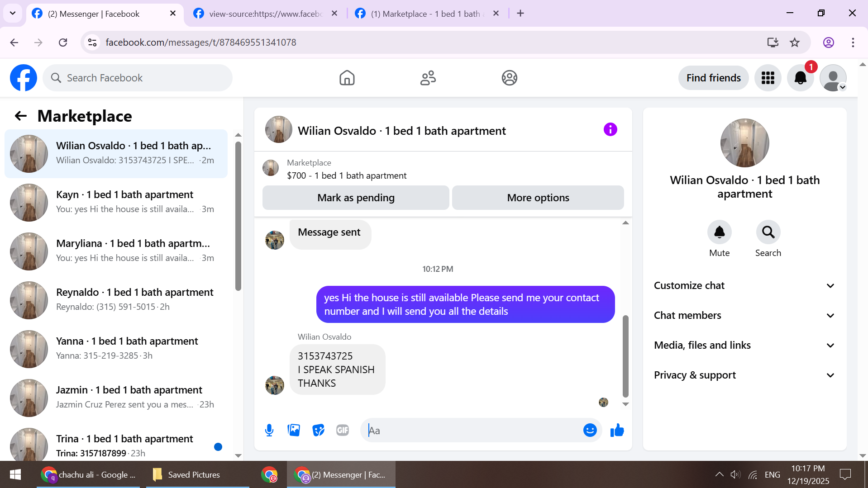
Task: Select Reynaldo conversation
Action: click(x=116, y=300)
